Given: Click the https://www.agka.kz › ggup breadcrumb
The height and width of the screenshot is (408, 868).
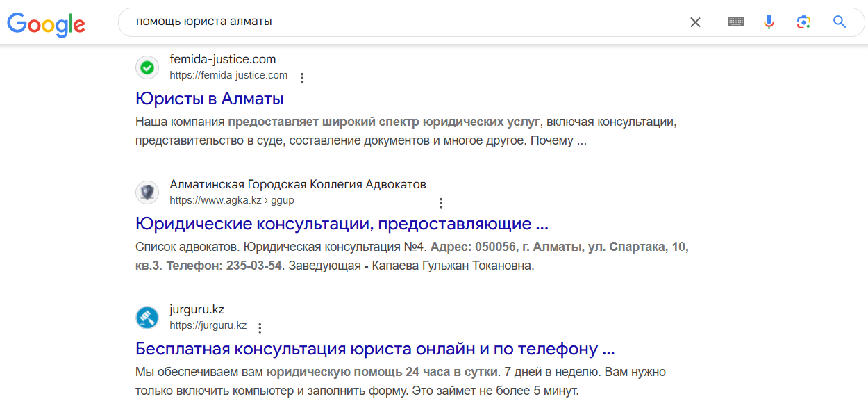Looking at the screenshot, I should coord(232,200).
